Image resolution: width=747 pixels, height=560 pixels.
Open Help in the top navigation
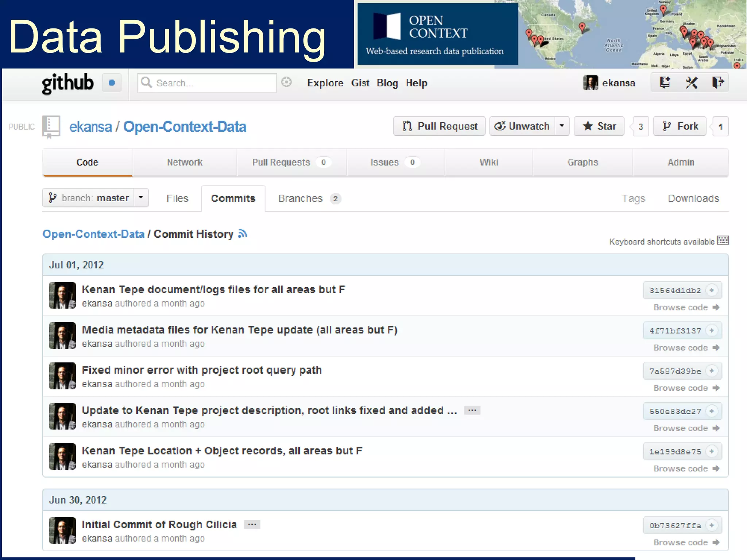pyautogui.click(x=417, y=83)
